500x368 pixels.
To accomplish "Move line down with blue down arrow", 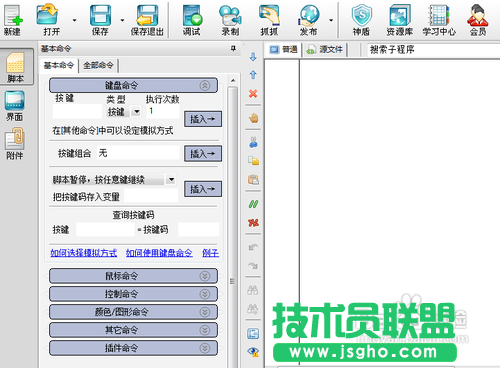I will coord(253,57).
